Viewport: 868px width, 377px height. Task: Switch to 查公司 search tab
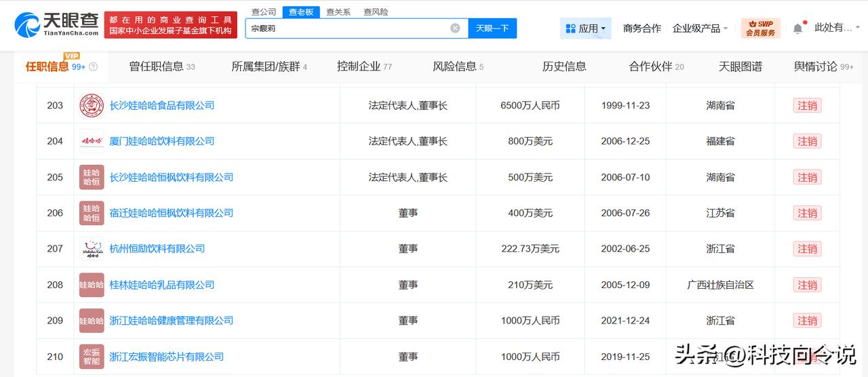pos(264,12)
